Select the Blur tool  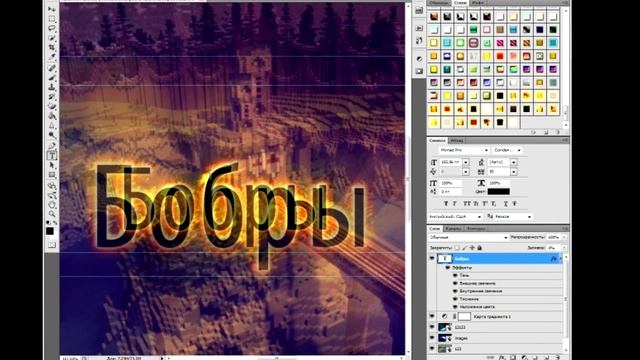[x=52, y=126]
